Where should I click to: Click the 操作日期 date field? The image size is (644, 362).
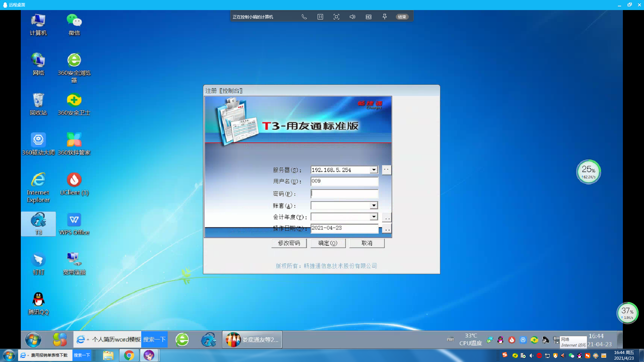tap(344, 228)
